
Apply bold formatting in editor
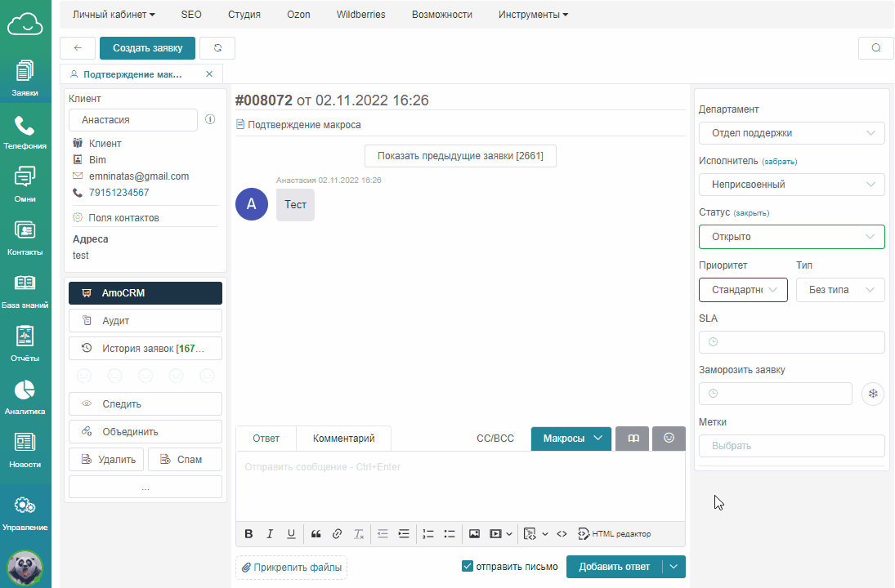pos(248,534)
